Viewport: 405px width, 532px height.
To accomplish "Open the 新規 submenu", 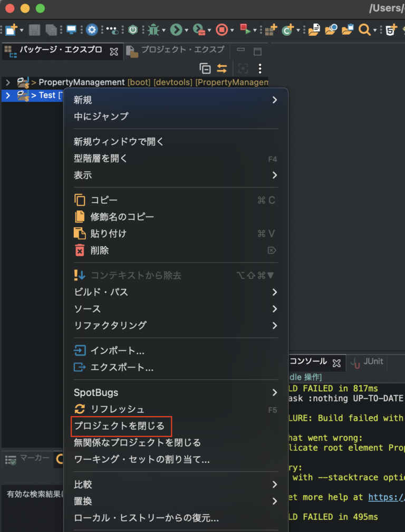I will (176, 100).
